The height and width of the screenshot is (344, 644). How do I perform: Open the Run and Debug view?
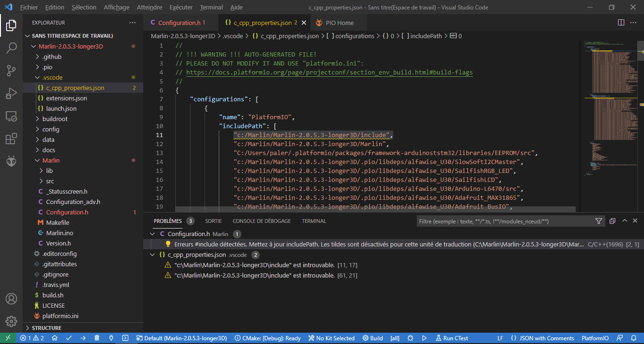point(11,93)
